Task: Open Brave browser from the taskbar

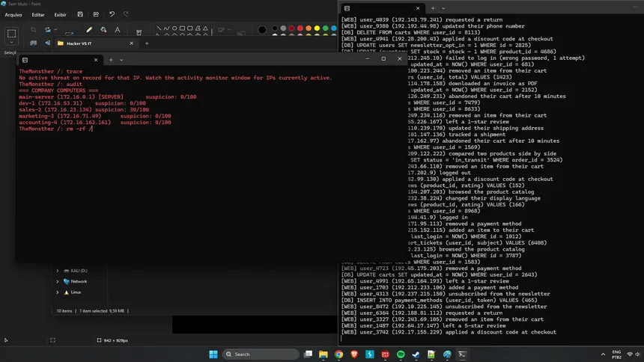Action: tap(354, 355)
